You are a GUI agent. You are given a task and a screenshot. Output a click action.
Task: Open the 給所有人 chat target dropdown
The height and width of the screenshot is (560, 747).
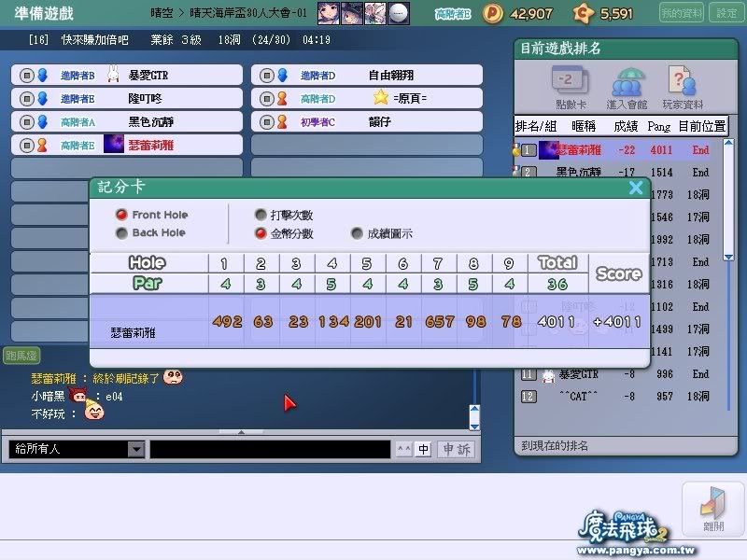(136, 449)
